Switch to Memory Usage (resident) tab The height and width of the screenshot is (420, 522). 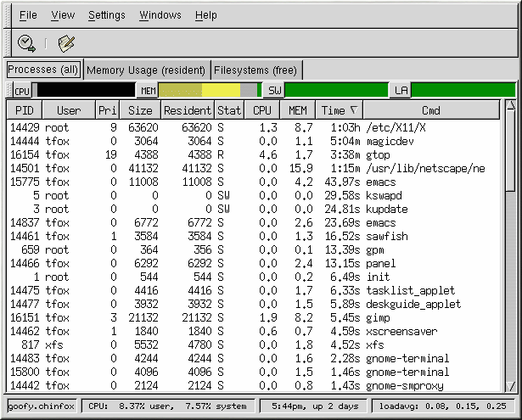(146, 70)
